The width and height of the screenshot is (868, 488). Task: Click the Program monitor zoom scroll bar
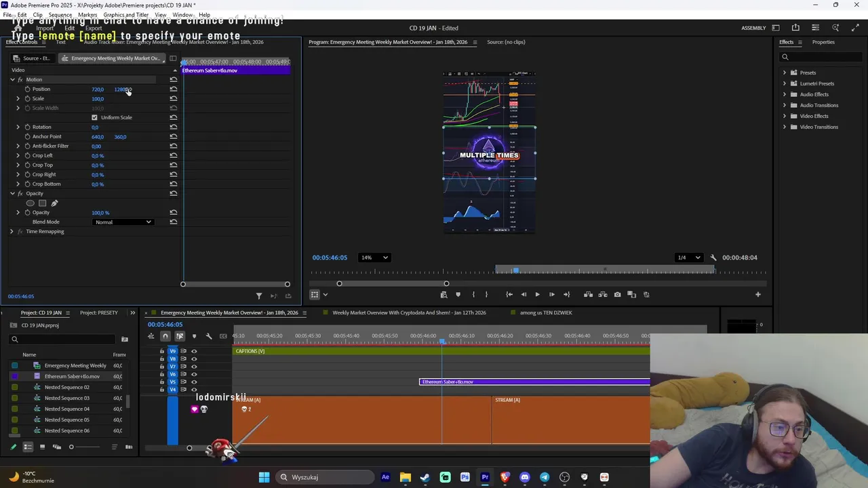point(393,284)
